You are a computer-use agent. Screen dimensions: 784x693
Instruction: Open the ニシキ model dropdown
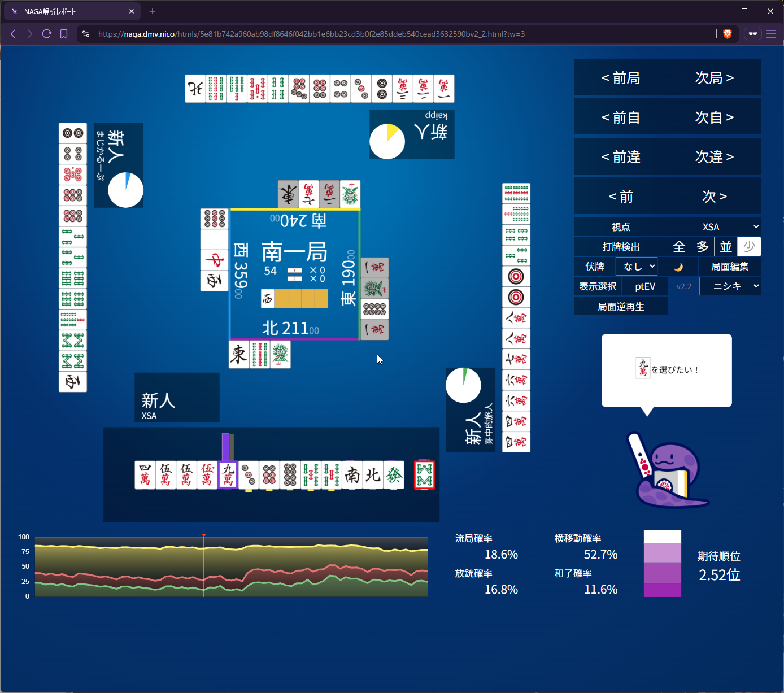click(x=730, y=286)
